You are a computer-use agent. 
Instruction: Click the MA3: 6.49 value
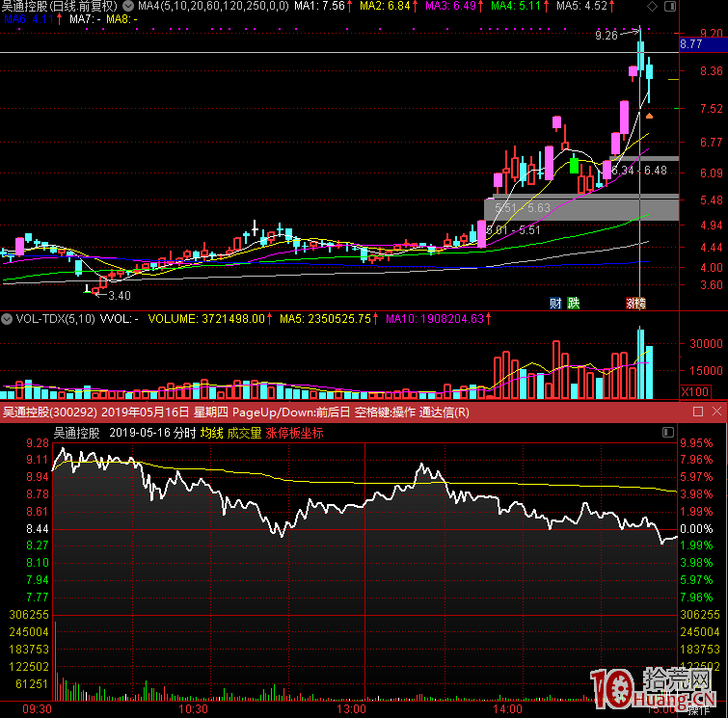(x=453, y=6)
